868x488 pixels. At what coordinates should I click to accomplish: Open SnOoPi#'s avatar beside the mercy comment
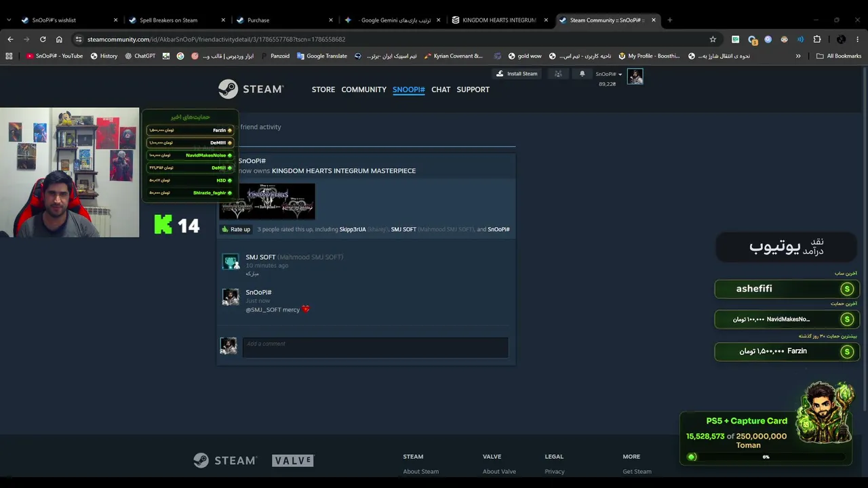(231, 297)
